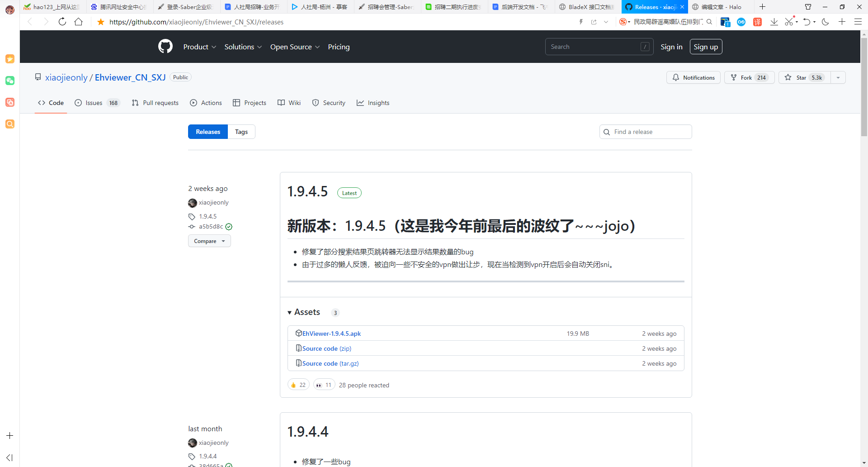Click the Sign in link
Viewport: 868px width, 467px height.
[x=671, y=47]
